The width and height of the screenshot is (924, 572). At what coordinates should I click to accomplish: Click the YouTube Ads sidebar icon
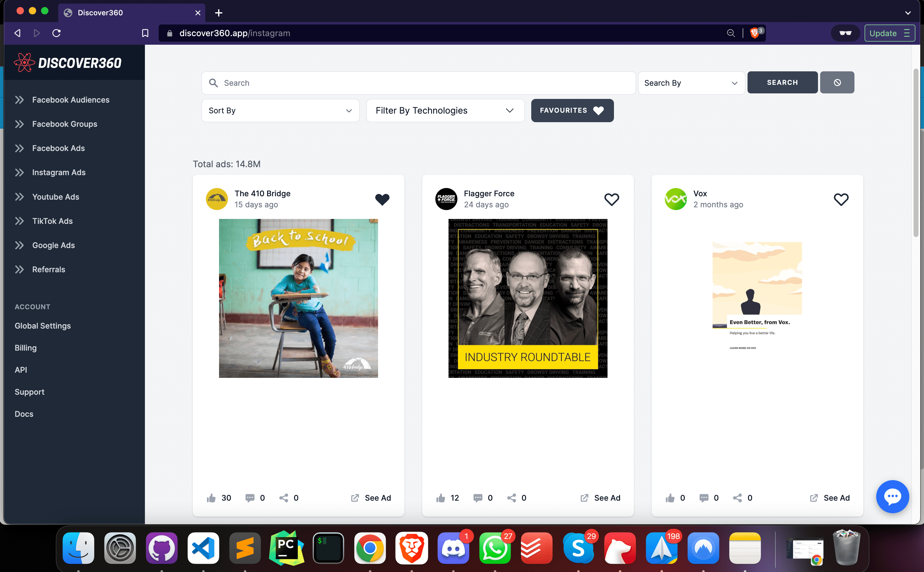[x=19, y=197]
